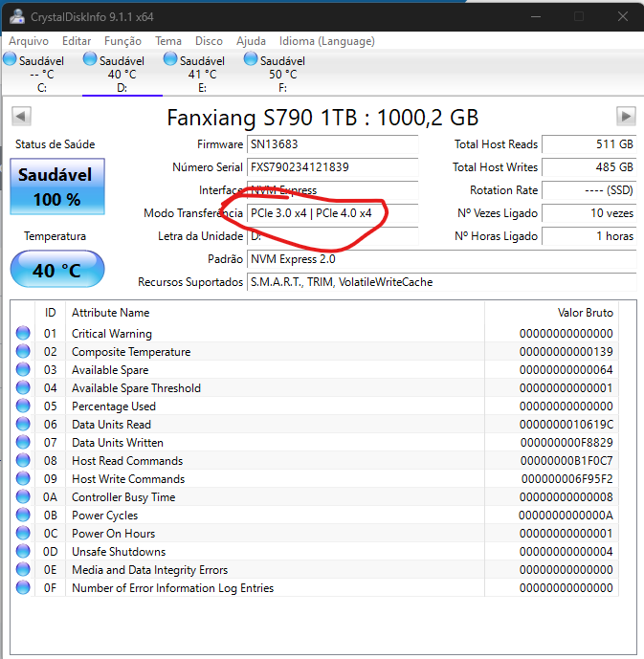
Task: Click status orb for Unsafe Shutdowns row
Action: click(x=23, y=551)
